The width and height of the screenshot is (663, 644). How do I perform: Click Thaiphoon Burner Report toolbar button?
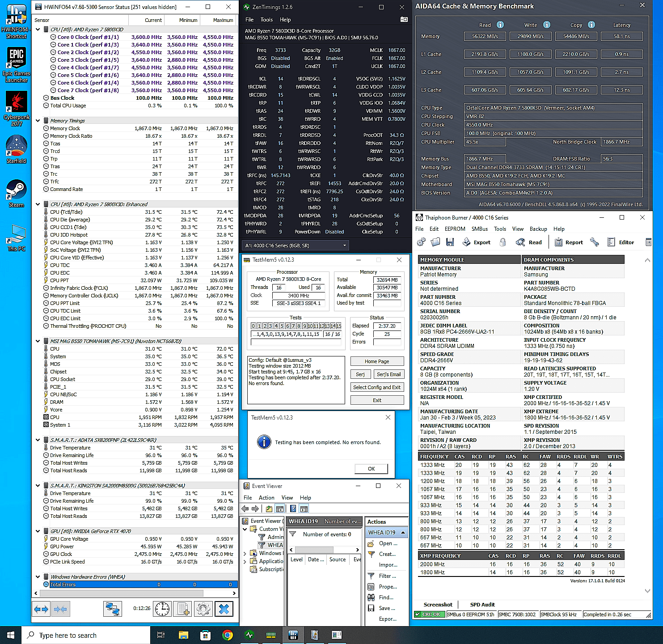pos(569,242)
